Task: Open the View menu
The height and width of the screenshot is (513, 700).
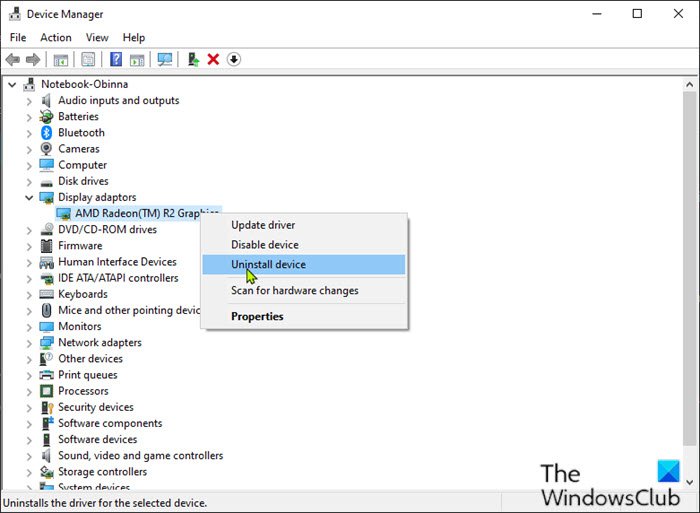Action: click(97, 38)
